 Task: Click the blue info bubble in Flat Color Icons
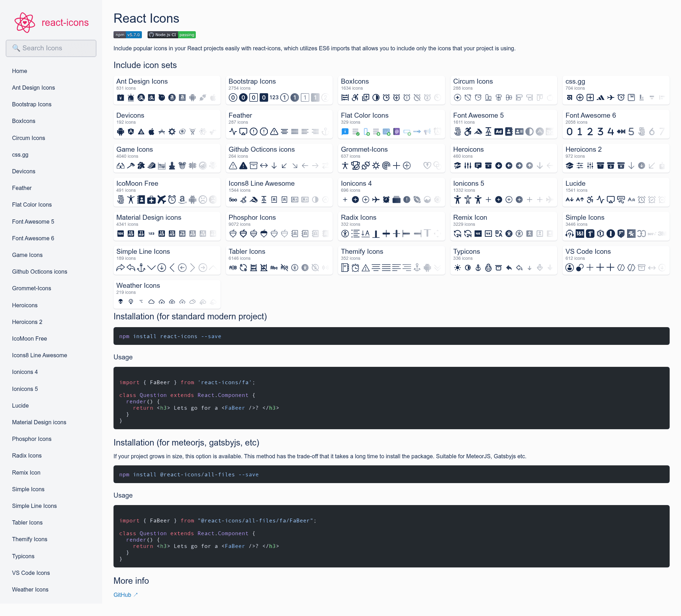[345, 131]
